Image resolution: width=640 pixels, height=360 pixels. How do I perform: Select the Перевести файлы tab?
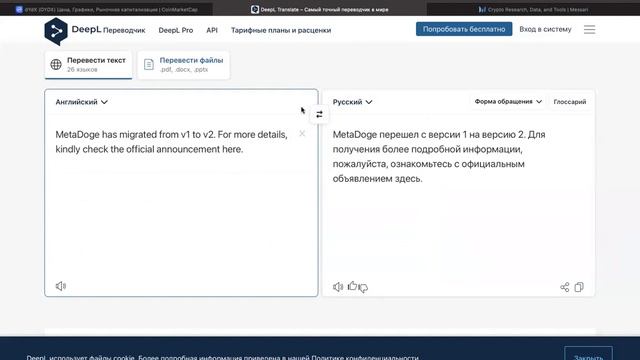pyautogui.click(x=184, y=64)
